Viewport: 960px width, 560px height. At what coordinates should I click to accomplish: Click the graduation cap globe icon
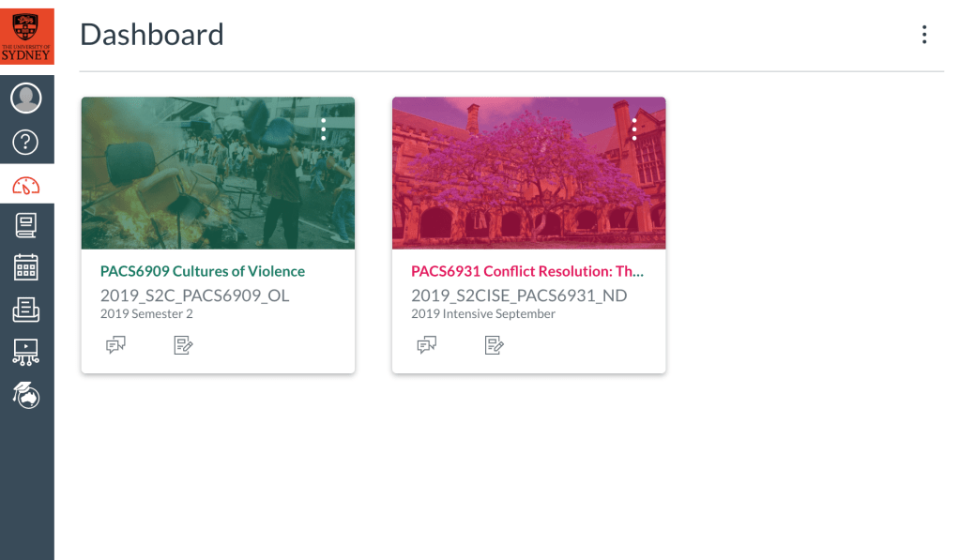point(26,394)
